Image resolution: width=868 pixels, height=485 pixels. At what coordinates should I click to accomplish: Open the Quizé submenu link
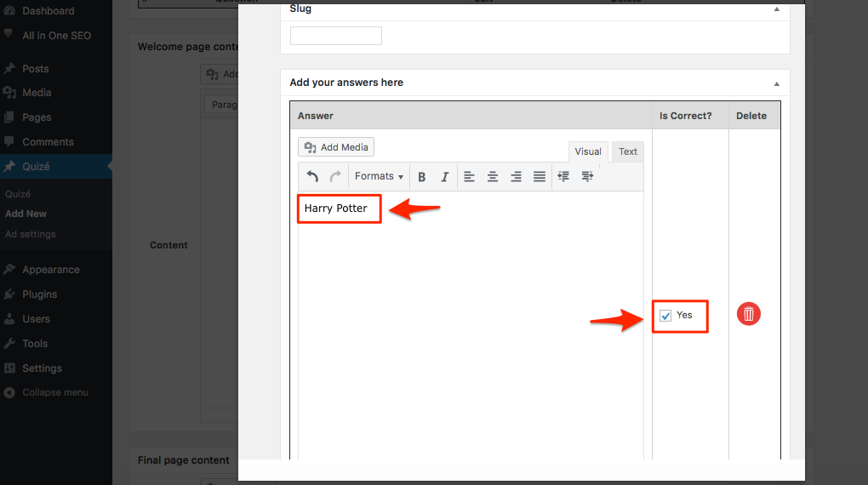click(18, 194)
